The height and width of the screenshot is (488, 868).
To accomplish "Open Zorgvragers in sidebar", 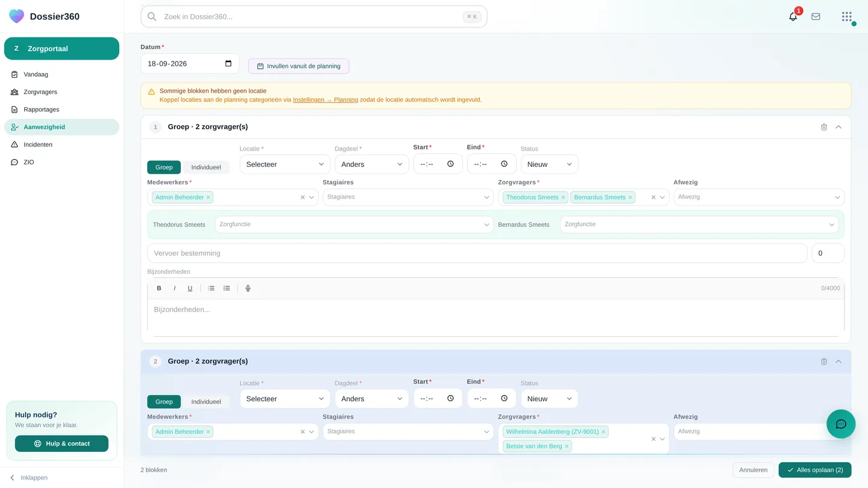I will point(61,92).
